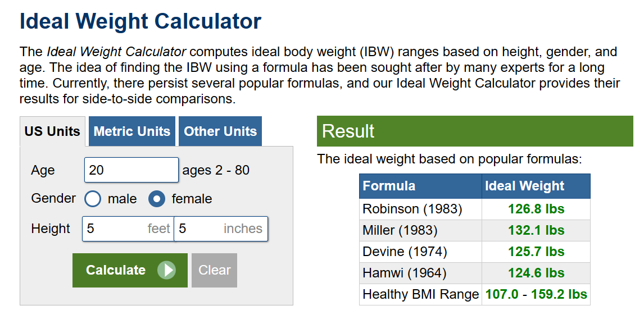Click the play arrow icon on Calculate

(x=166, y=270)
